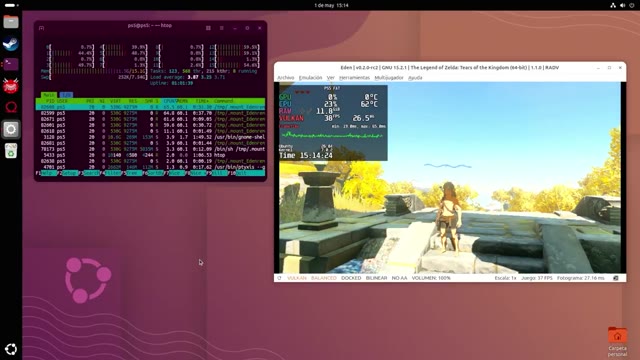640x360 pixels.
Task: Open the Terminal icon in the dock
Action: click(11, 64)
